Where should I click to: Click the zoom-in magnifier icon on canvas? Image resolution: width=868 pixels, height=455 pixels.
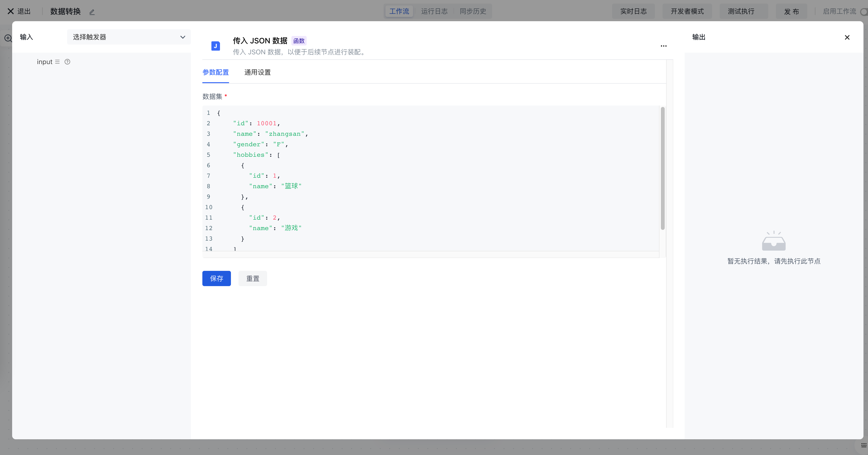[x=8, y=38]
